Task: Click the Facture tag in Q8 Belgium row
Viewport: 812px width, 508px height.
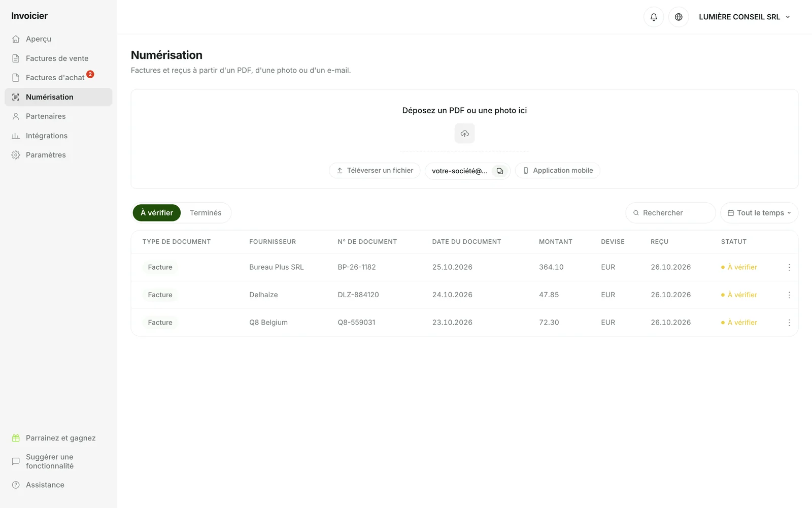Action: (160, 323)
